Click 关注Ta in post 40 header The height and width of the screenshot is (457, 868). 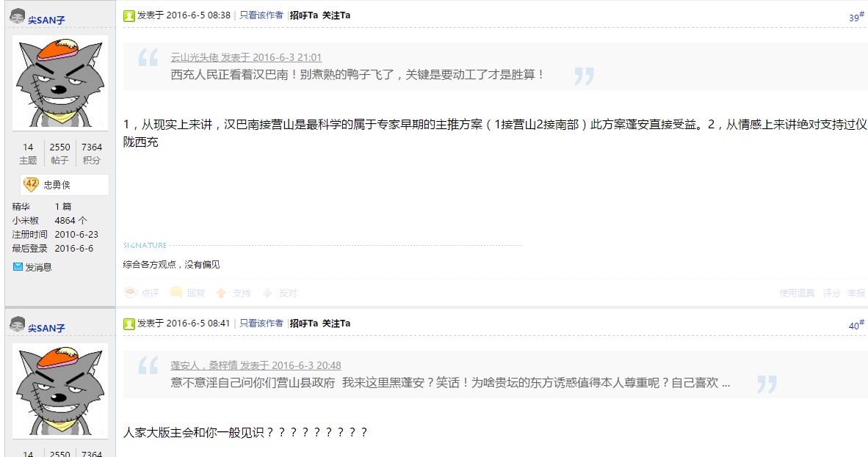[336, 323]
